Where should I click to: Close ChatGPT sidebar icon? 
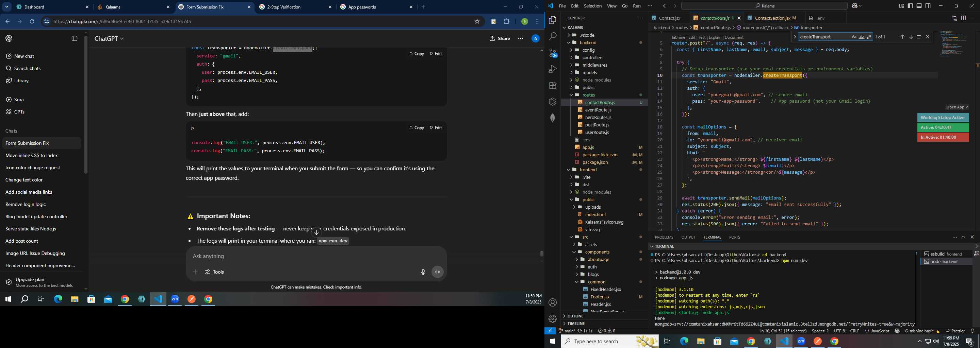(x=75, y=38)
